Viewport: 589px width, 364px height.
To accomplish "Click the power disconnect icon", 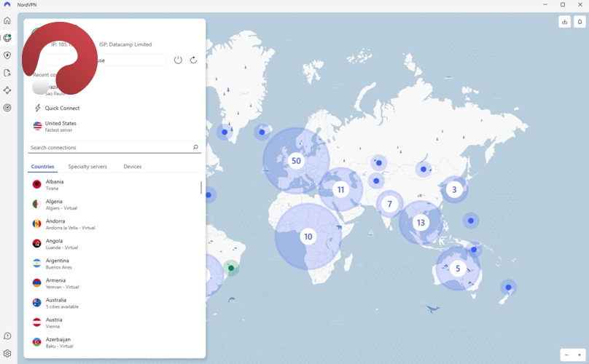I will (x=178, y=60).
